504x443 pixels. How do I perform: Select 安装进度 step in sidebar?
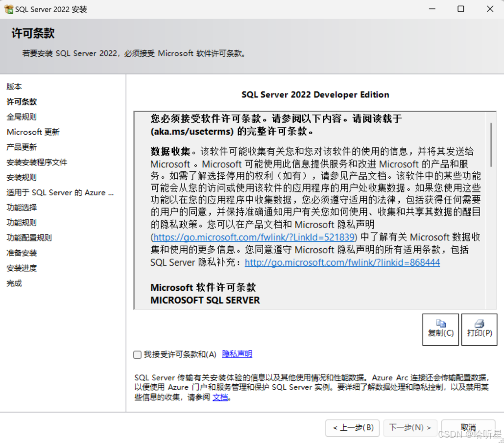(x=22, y=268)
